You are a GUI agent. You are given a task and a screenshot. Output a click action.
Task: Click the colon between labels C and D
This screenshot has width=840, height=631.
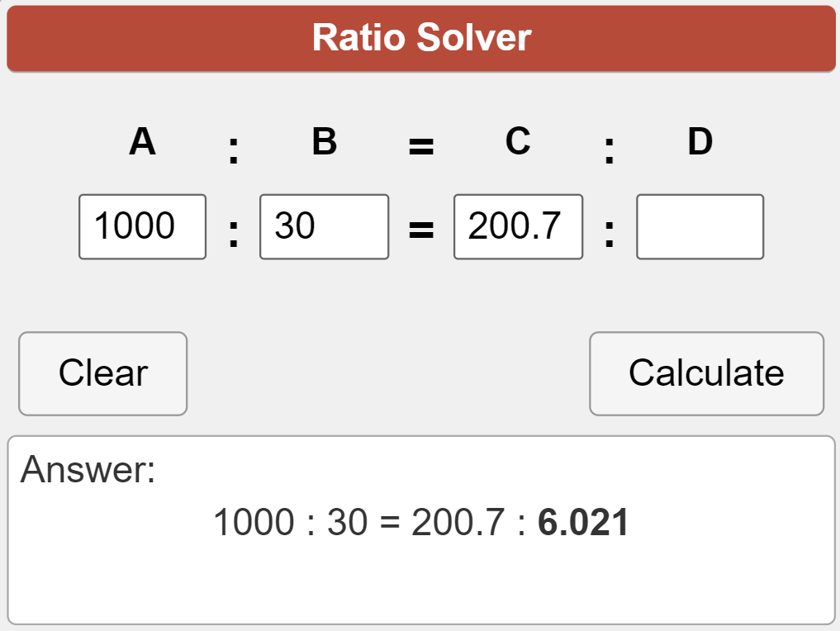pos(610,150)
